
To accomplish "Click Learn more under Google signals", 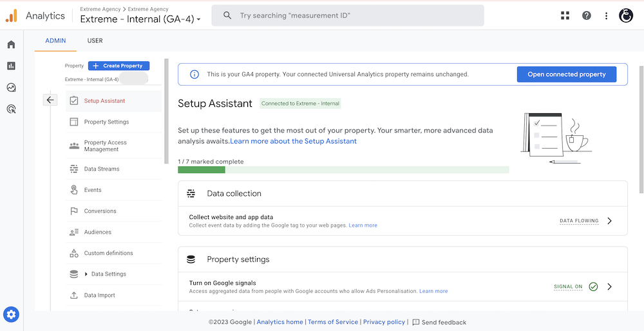I will coord(433,291).
